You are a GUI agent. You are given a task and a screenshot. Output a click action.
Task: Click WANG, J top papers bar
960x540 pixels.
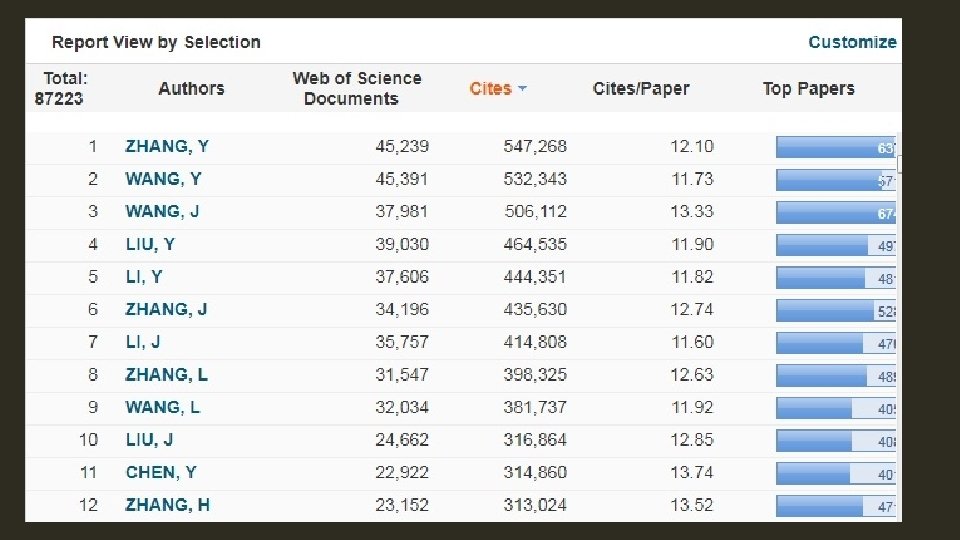836,212
